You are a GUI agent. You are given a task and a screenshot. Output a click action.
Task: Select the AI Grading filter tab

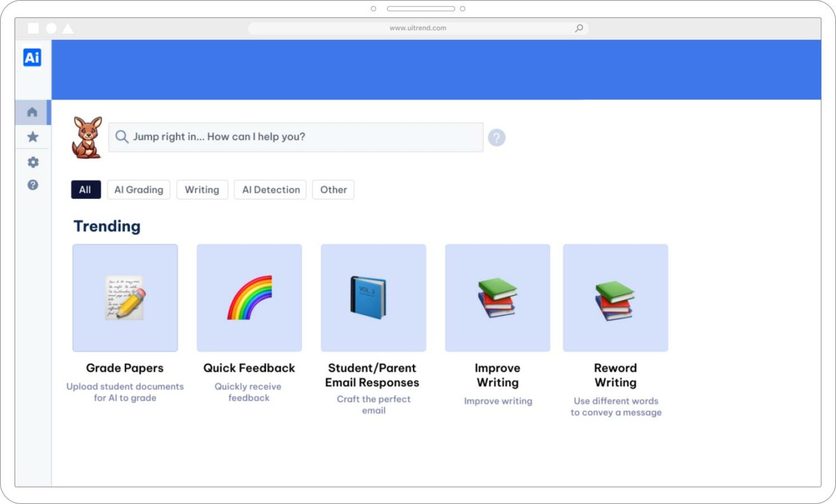coord(139,189)
